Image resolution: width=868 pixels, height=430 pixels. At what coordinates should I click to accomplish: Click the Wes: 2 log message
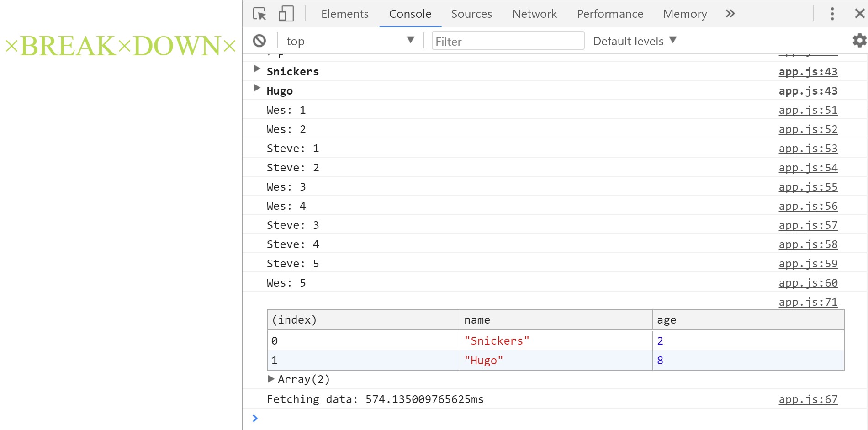click(286, 129)
